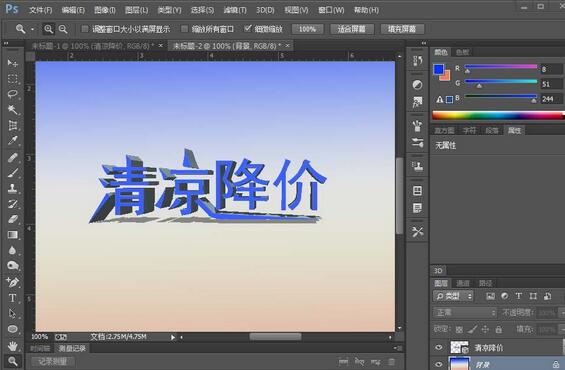This screenshot has width=565, height=370.
Task: Filter layers by shape layers
Action: 533,296
